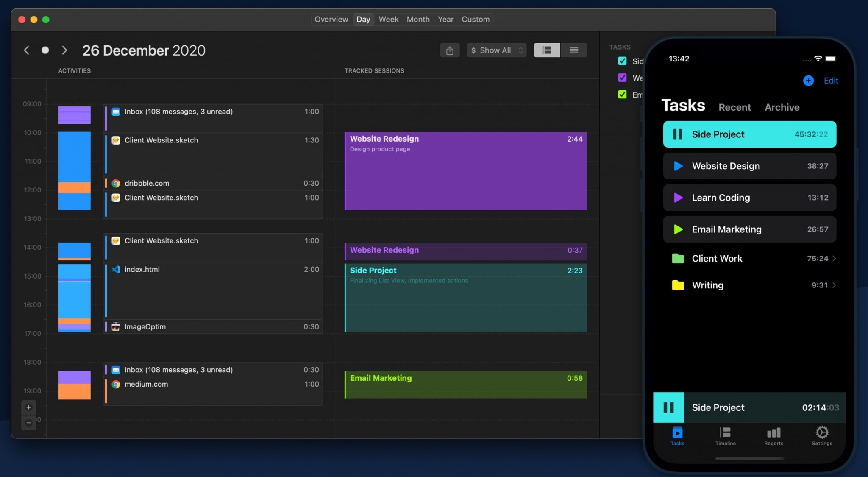Uncheck the purple Website task checkbox
The width and height of the screenshot is (868, 477).
[x=622, y=78]
